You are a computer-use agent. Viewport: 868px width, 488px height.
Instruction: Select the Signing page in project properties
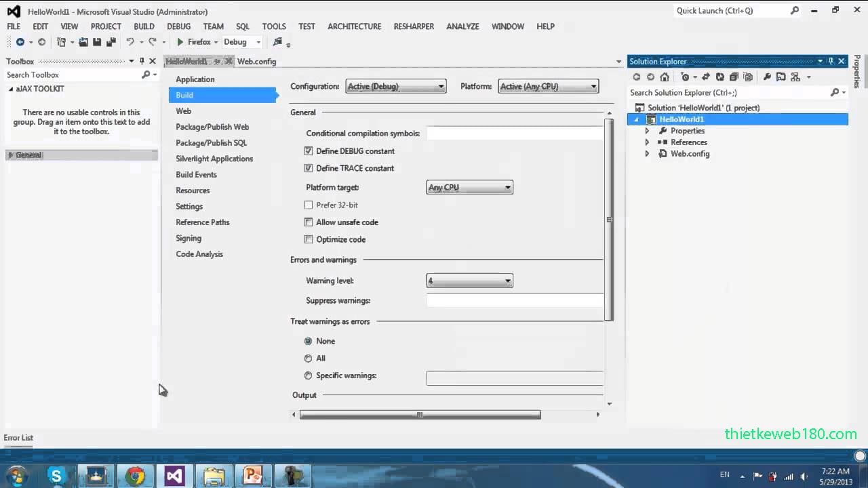[188, 238]
